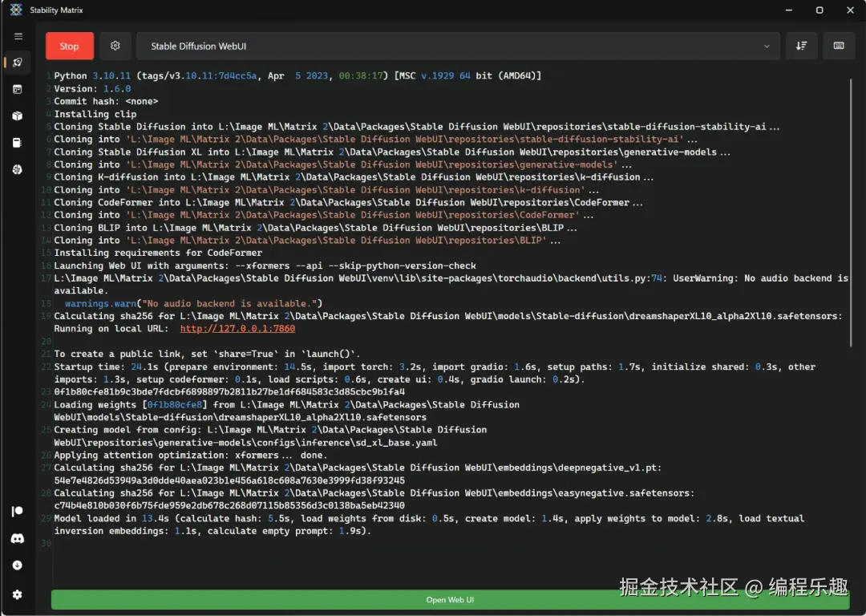Image resolution: width=866 pixels, height=616 pixels.
Task: Select the Launch rocket sidebar icon
Action: click(x=18, y=63)
